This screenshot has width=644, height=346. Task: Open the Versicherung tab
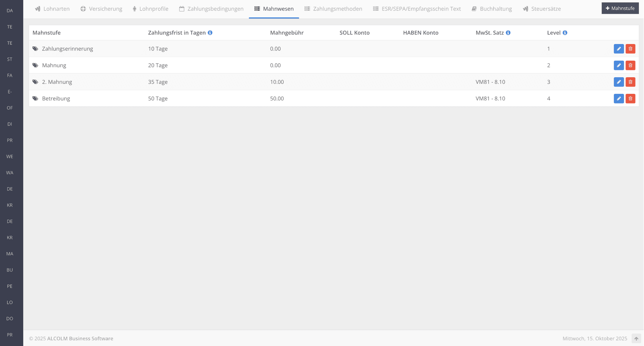pyautogui.click(x=101, y=9)
